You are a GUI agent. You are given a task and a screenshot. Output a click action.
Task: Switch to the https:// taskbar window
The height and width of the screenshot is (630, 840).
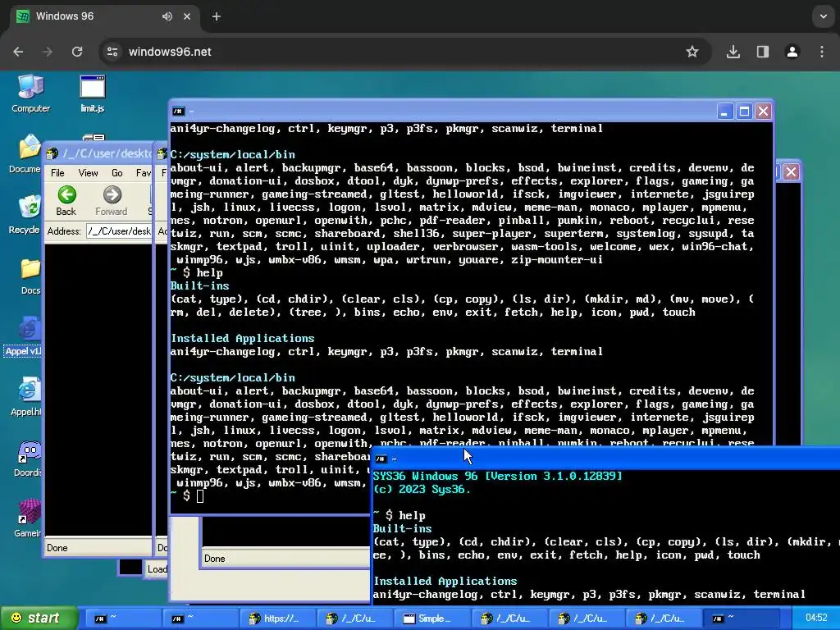tap(276, 619)
